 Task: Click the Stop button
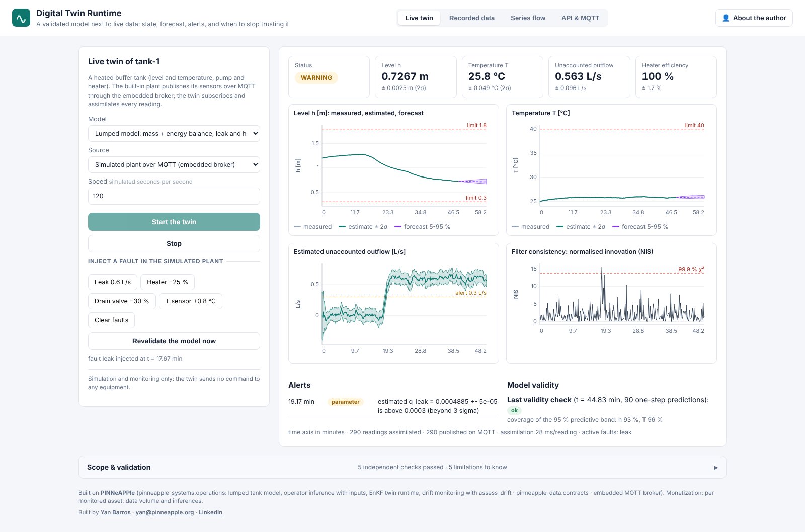pos(174,243)
